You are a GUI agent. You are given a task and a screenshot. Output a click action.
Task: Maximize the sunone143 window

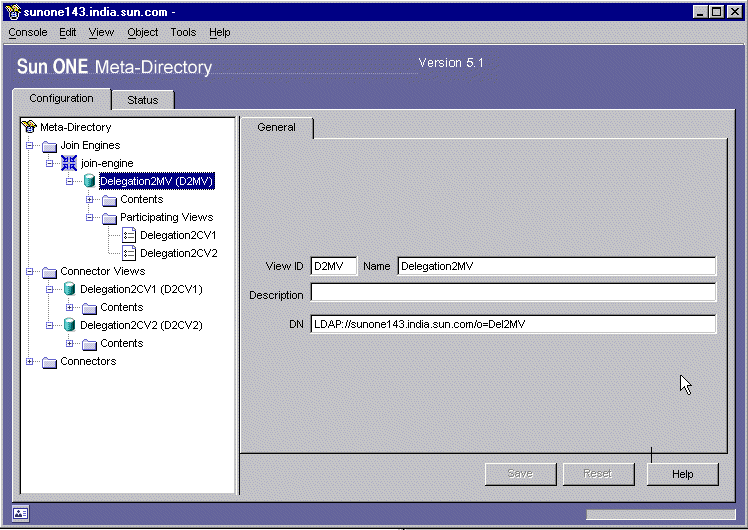point(717,11)
